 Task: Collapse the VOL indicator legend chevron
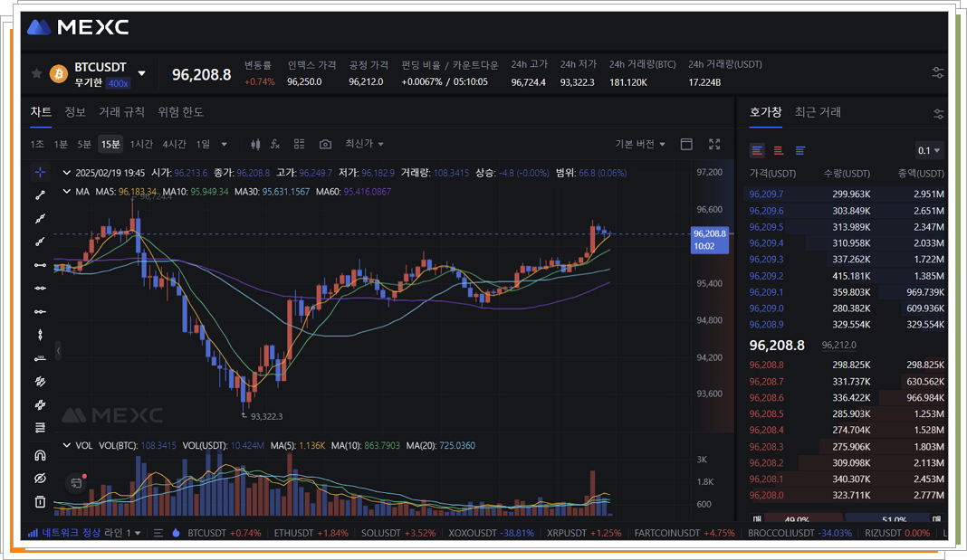67,445
